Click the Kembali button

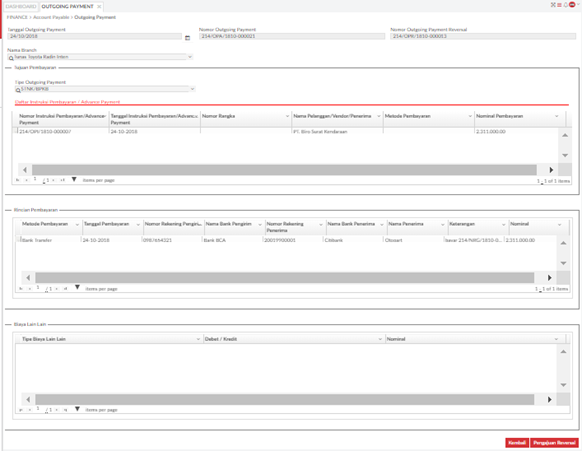point(517,442)
